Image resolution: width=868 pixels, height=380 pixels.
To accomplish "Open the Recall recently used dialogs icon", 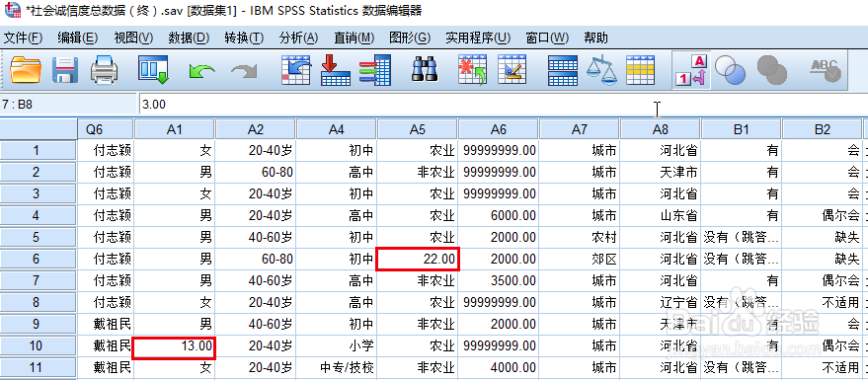I will (153, 70).
